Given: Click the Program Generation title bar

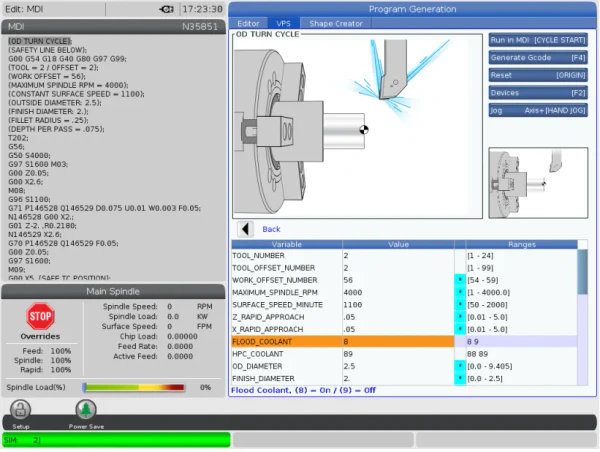Looking at the screenshot, I should (412, 9).
